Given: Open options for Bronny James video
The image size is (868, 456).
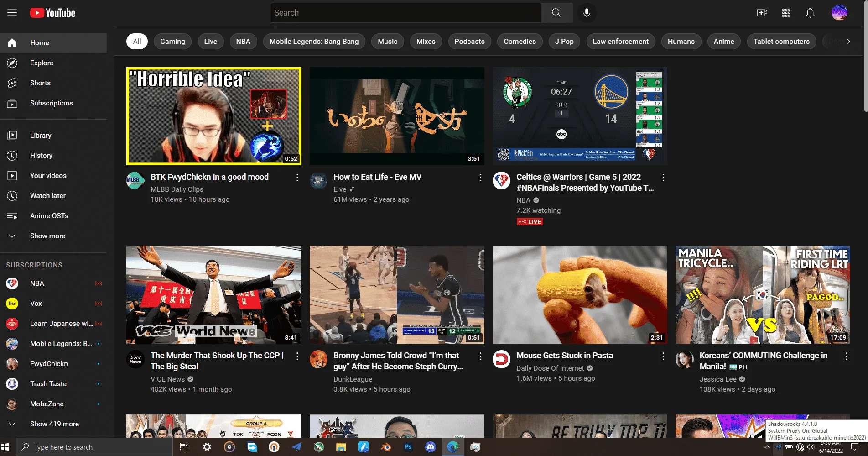Looking at the screenshot, I should (480, 356).
